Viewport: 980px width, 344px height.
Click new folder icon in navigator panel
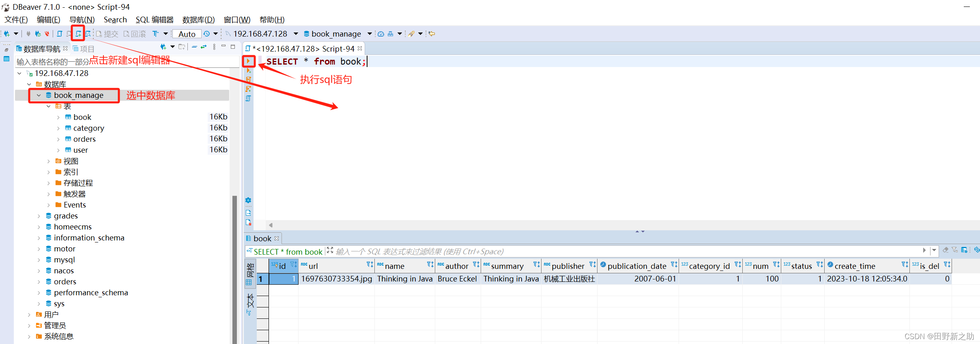click(182, 47)
